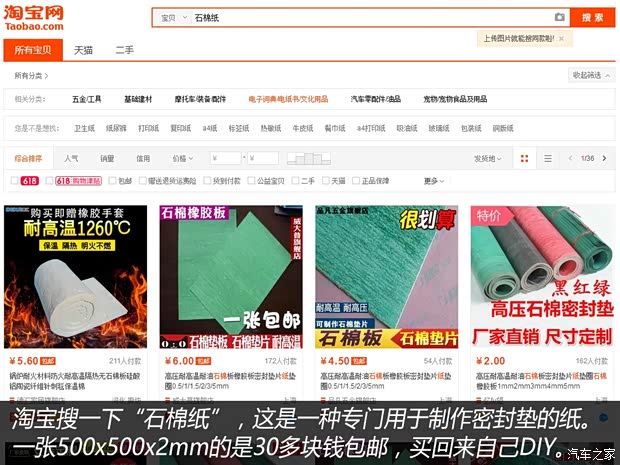Sort by 销量

pos(107,159)
